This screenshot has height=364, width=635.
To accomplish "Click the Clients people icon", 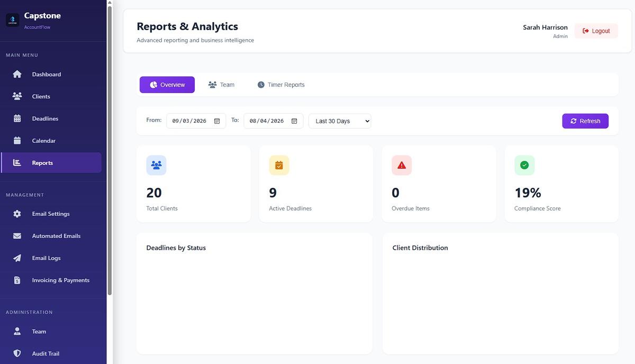I will [16, 96].
